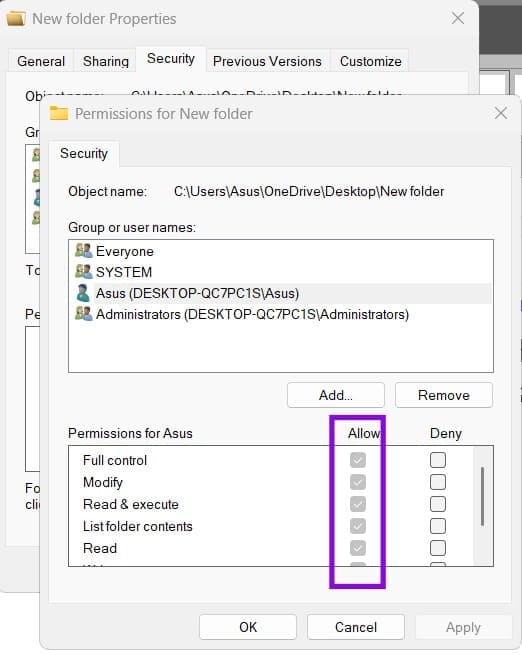
Task: Switch to Sharing tab in Properties window
Action: (x=106, y=61)
